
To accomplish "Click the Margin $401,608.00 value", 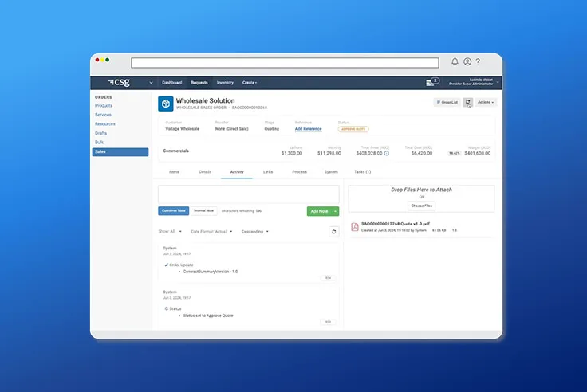I will 477,153.
